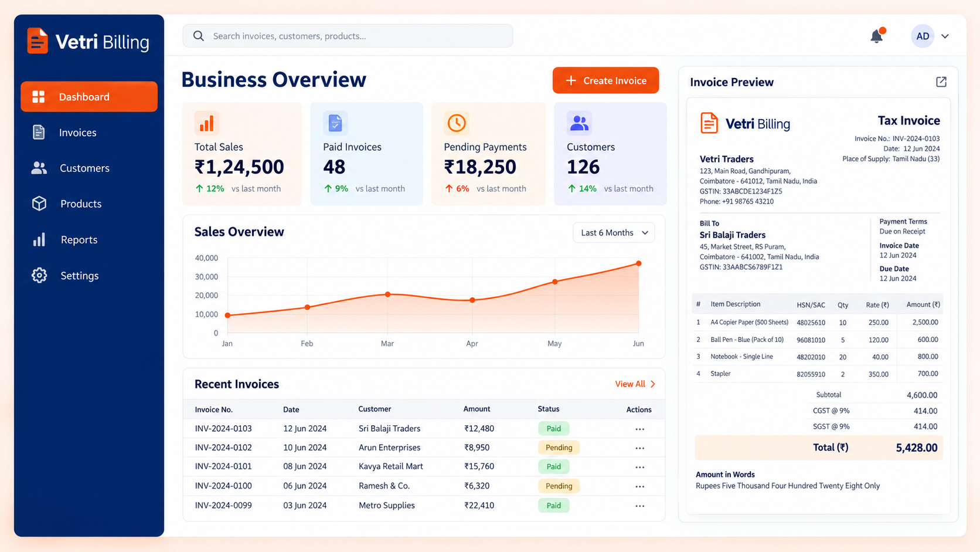980x552 pixels.
Task: Click the Pending status badge for INV-2024-0100
Action: [x=559, y=486]
